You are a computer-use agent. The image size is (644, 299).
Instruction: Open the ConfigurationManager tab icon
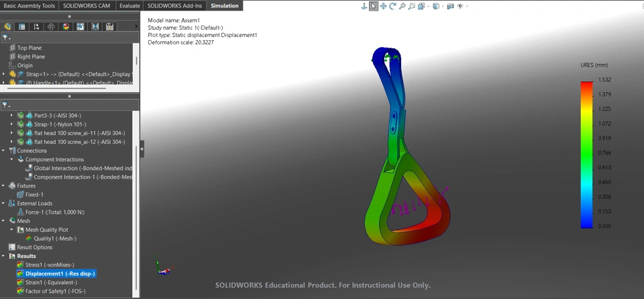[x=36, y=26]
